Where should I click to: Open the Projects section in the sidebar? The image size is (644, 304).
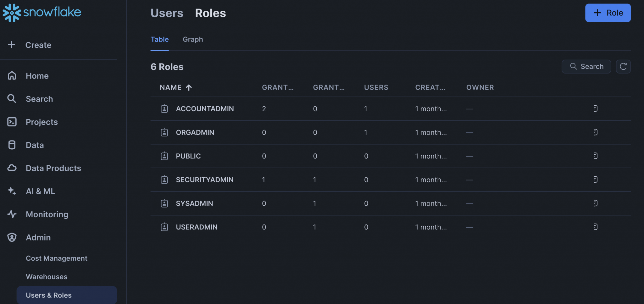[42, 122]
